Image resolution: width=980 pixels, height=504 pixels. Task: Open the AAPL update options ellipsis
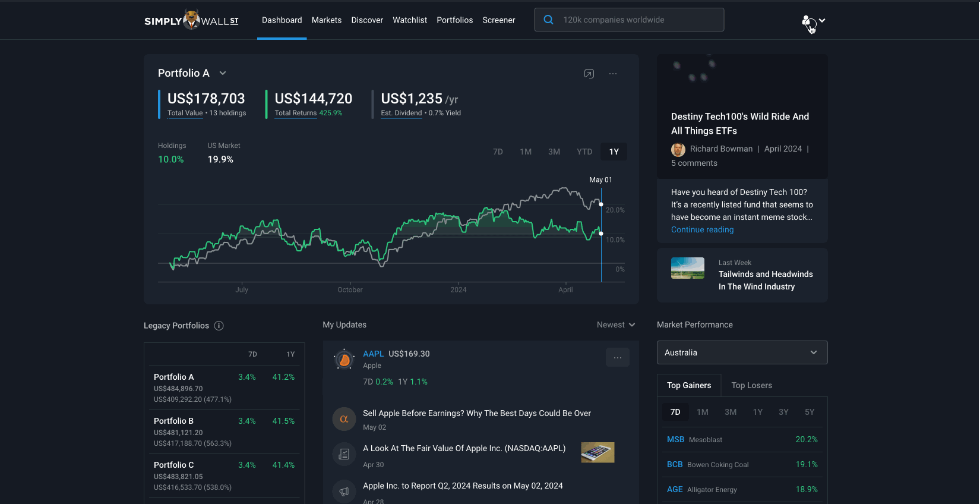618,357
